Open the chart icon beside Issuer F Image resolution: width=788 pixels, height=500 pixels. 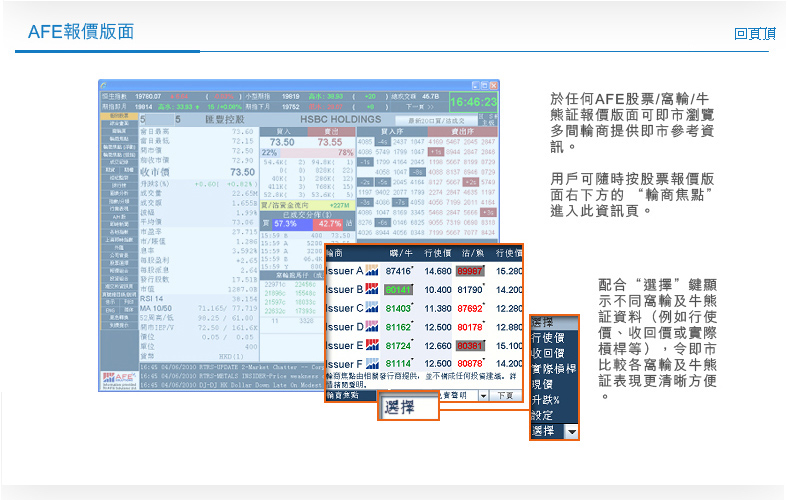[371, 363]
